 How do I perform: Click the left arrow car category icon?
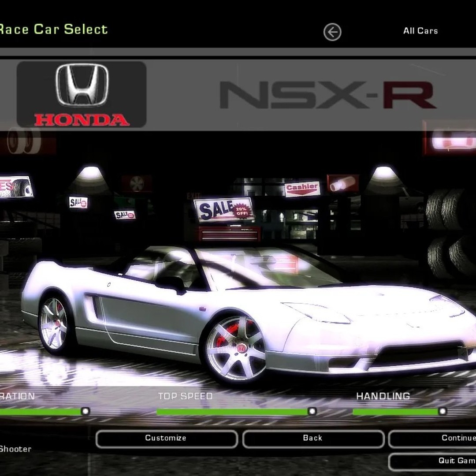(x=332, y=32)
